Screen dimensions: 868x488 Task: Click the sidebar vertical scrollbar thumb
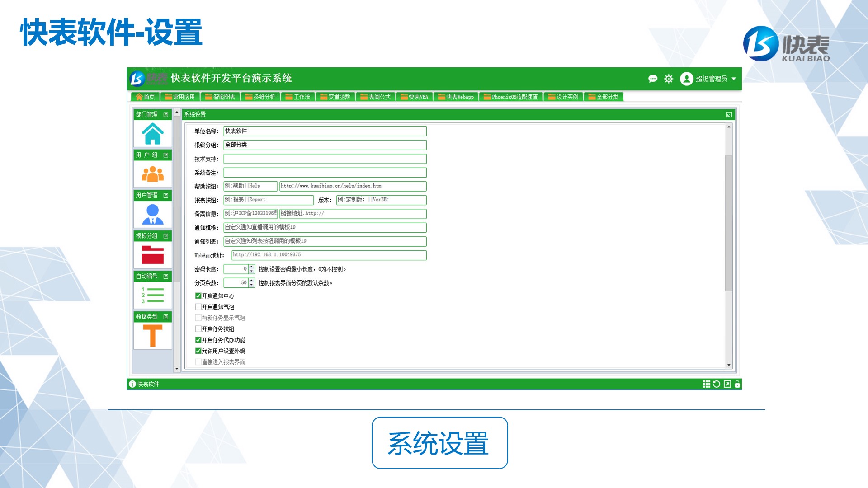177,199
